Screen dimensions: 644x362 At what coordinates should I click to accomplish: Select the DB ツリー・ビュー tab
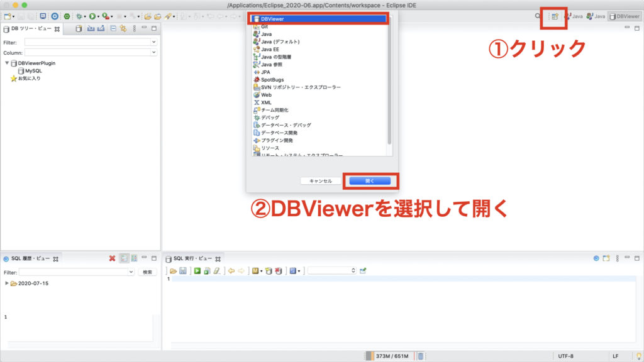pyautogui.click(x=31, y=29)
